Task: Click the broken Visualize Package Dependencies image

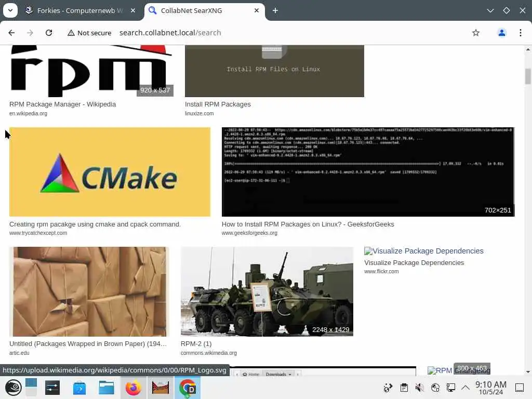Action: 423,251
